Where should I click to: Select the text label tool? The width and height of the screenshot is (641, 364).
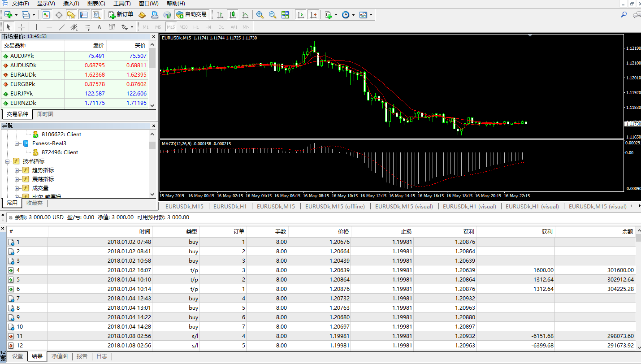(x=112, y=27)
